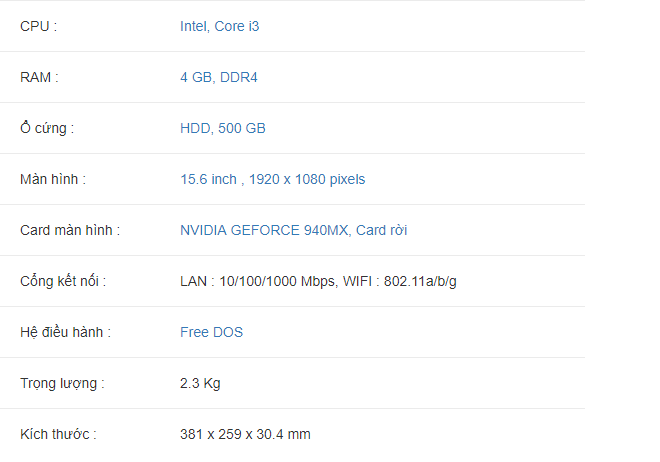Click the 2.3 Kg weight value
Image resolution: width=660 pixels, height=462 pixels.
pyautogui.click(x=200, y=383)
